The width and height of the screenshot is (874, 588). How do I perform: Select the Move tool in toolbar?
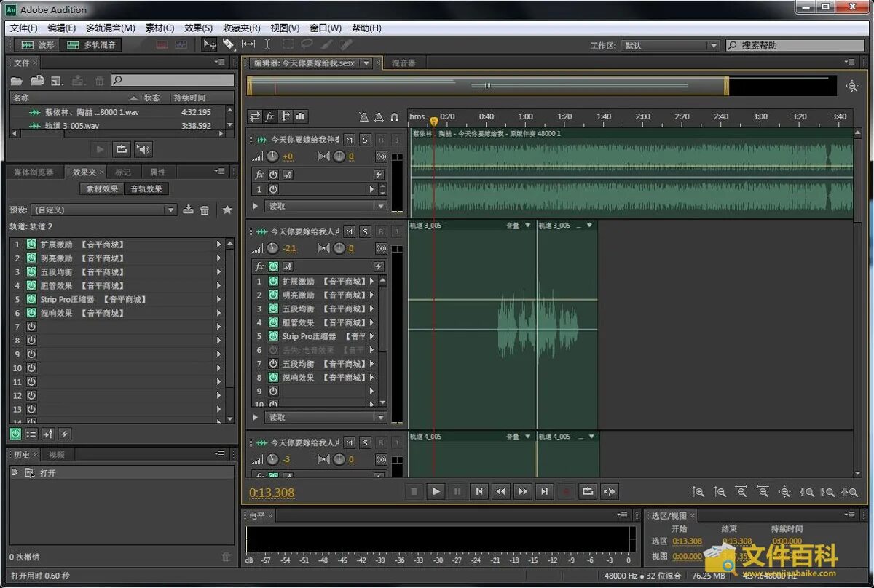[x=210, y=44]
